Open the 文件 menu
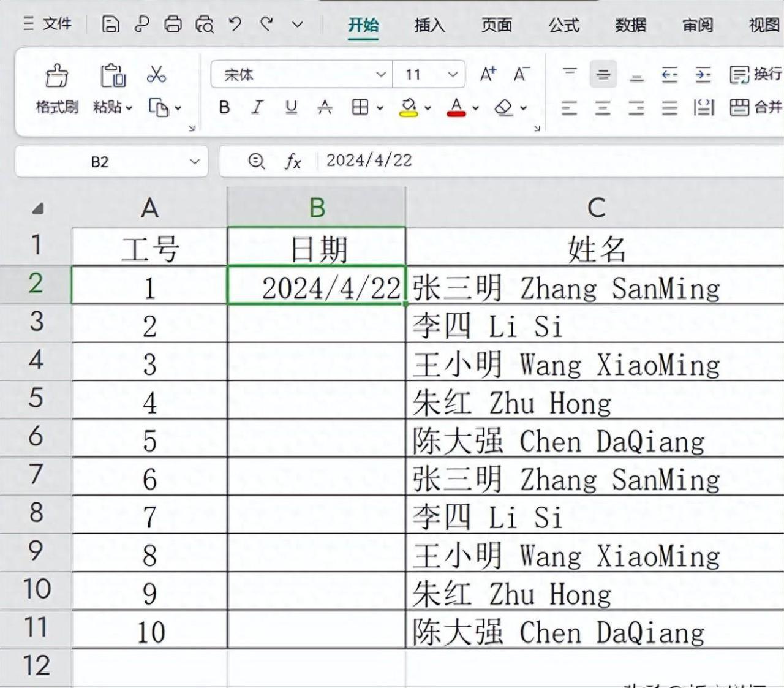784x688 pixels. (48, 24)
